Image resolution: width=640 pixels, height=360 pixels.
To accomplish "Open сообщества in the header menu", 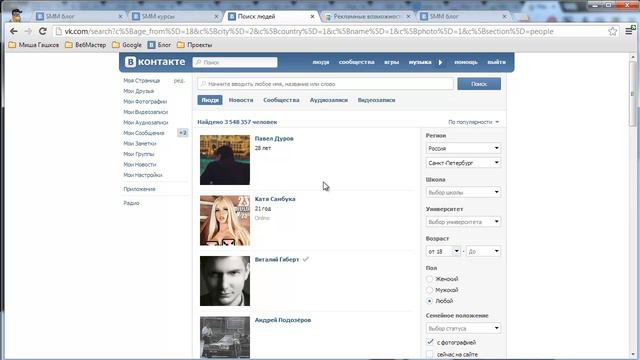I will click(x=356, y=62).
